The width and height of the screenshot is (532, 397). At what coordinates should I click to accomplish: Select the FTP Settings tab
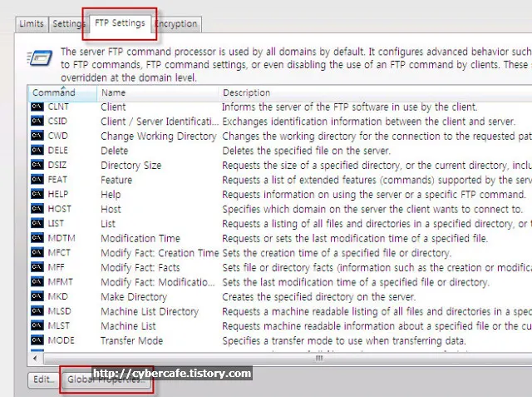coord(119,22)
